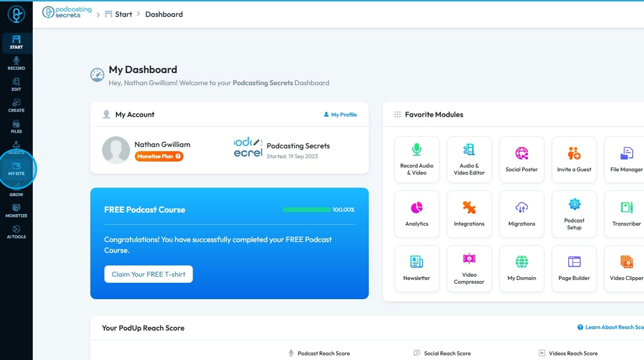This screenshot has width=644, height=360.
Task: Click the My Dashboard gauge icon
Action: point(97,75)
